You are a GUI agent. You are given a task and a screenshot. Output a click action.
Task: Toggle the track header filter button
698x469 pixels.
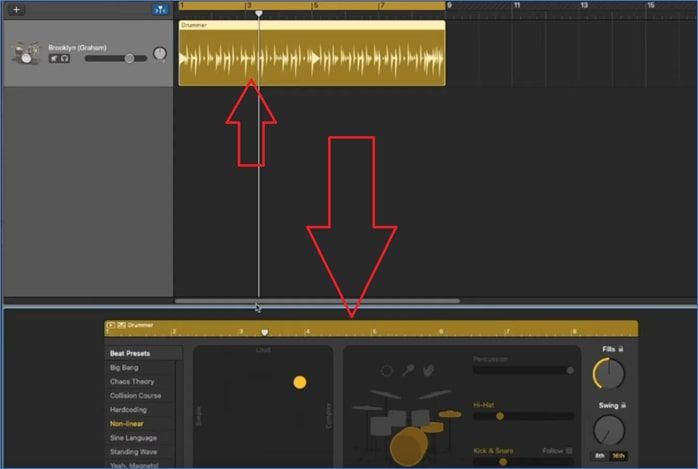[x=160, y=9]
